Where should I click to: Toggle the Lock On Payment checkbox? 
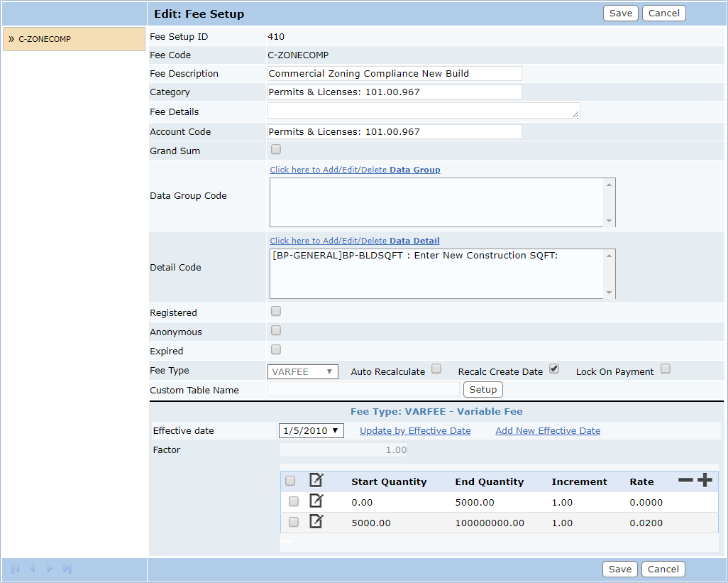665,369
